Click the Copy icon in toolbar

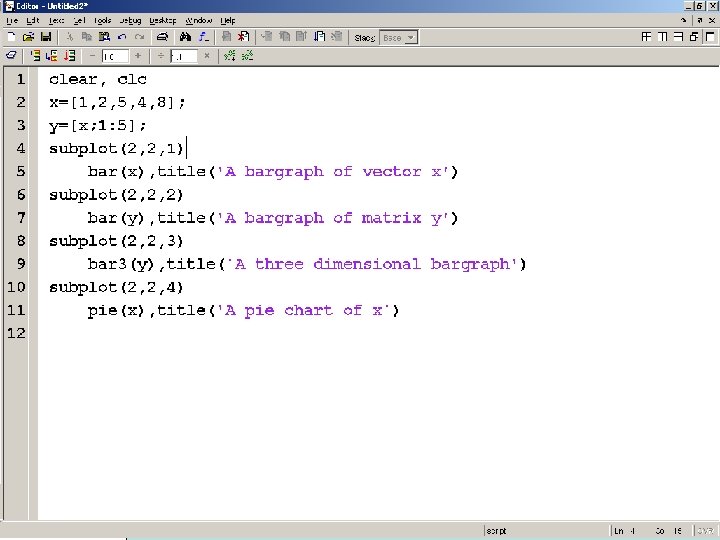click(x=87, y=37)
